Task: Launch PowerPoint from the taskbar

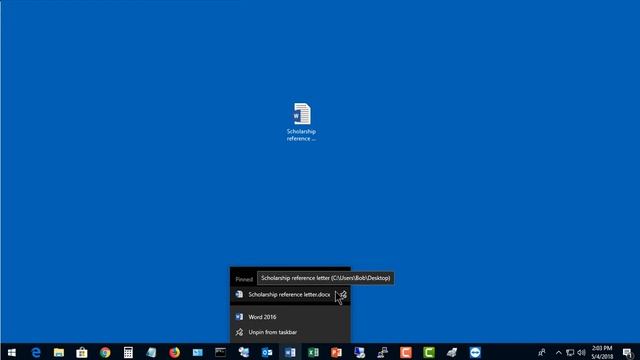Action: (x=336, y=352)
